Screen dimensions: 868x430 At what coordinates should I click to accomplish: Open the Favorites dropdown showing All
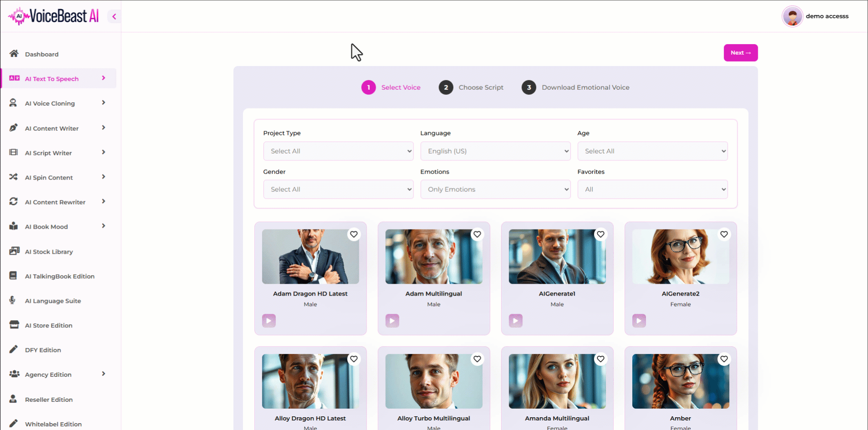[652, 189]
